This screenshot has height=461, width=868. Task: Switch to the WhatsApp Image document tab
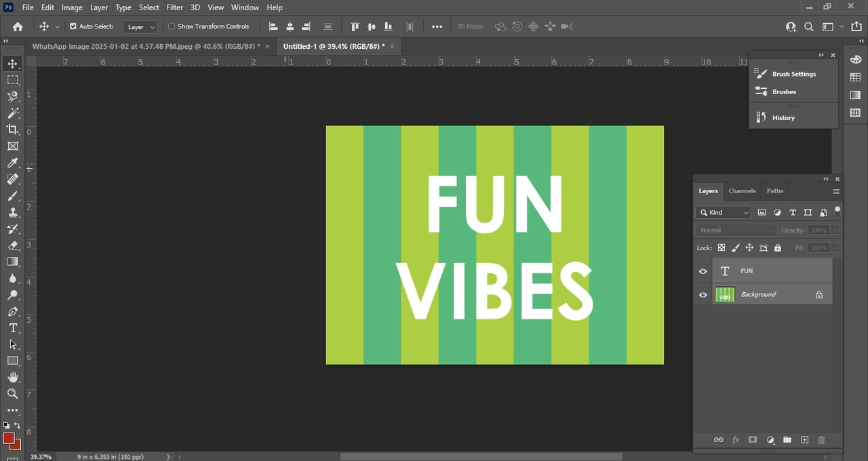(146, 46)
